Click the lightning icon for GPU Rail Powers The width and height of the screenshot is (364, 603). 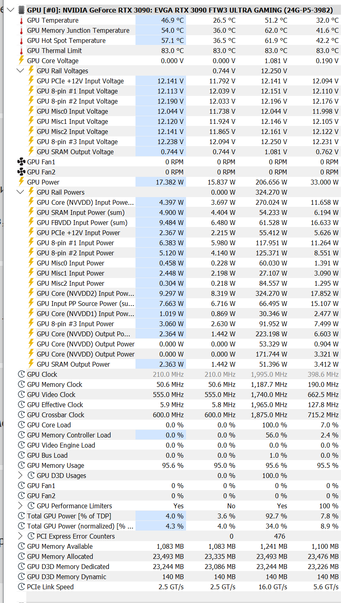coord(31,191)
